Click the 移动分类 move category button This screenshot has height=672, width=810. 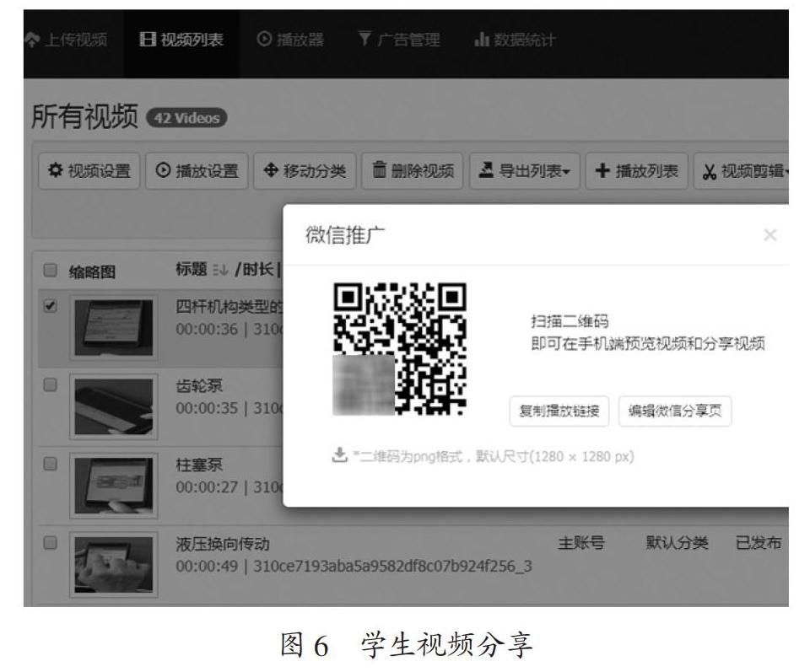point(305,171)
